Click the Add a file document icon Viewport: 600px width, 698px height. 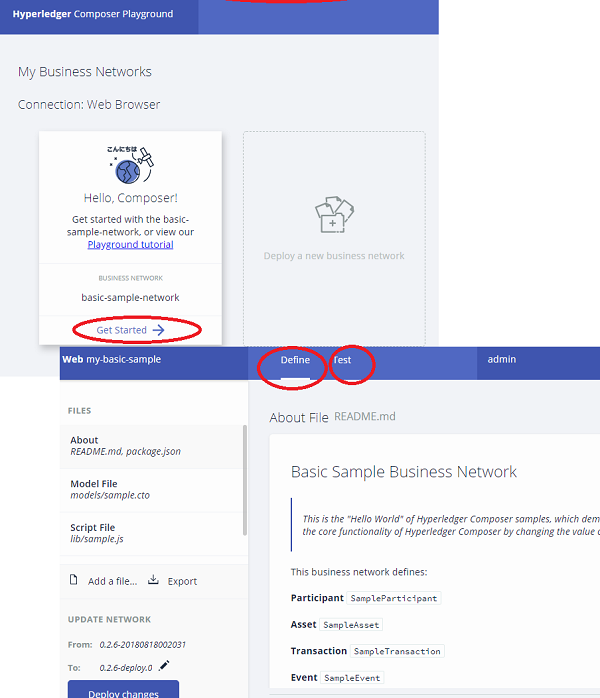pyautogui.click(x=74, y=580)
